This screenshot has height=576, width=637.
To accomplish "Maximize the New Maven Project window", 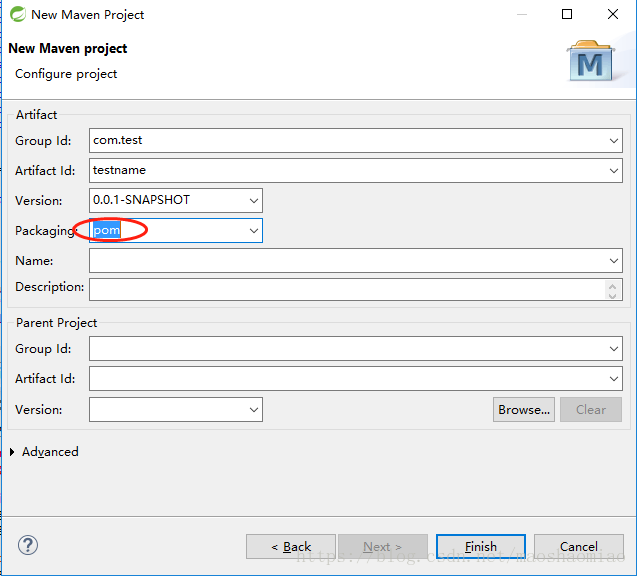I will [567, 14].
